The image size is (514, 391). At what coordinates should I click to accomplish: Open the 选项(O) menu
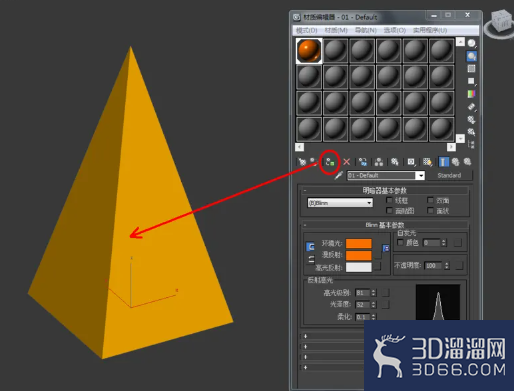pos(395,31)
